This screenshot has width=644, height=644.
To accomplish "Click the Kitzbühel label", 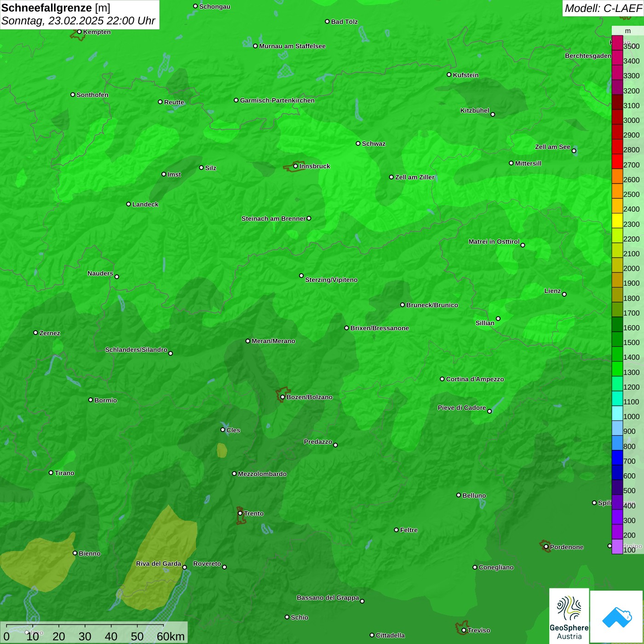I will (x=475, y=110).
